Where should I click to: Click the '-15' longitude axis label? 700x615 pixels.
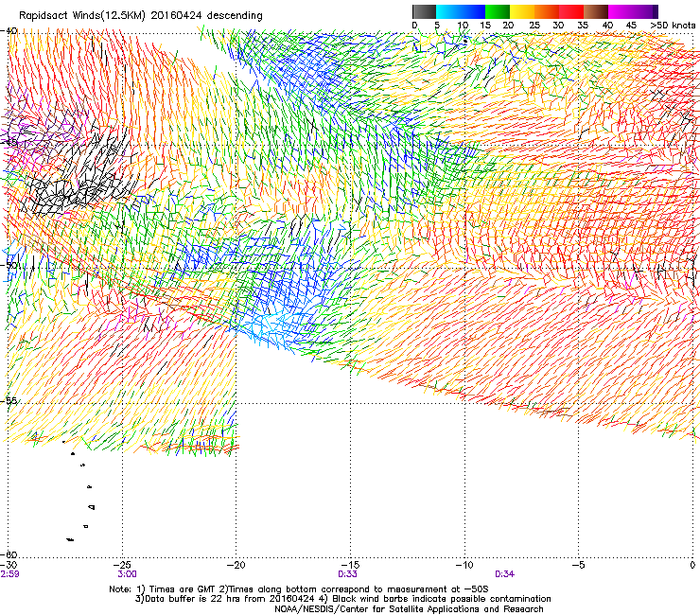click(350, 565)
